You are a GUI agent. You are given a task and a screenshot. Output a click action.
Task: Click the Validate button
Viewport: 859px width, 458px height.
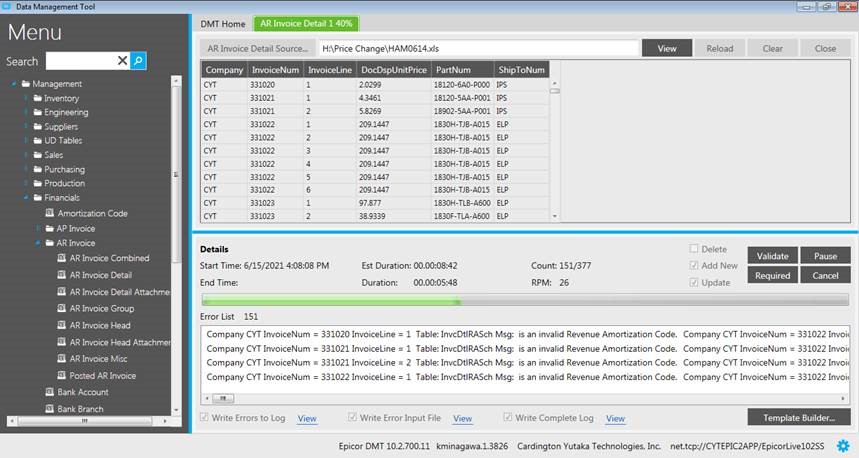pos(772,256)
